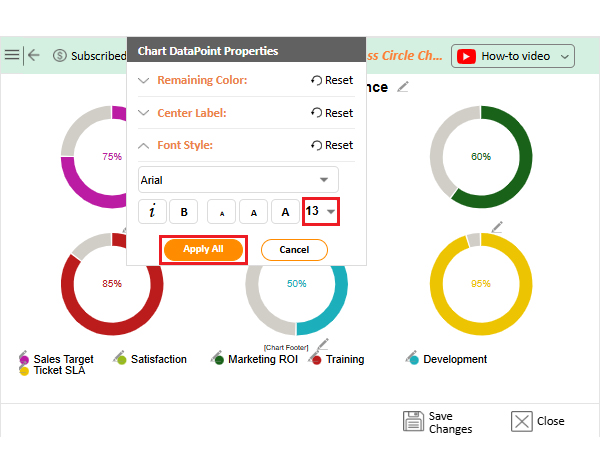Click the pencil icon beside the chart title

pyautogui.click(x=403, y=87)
